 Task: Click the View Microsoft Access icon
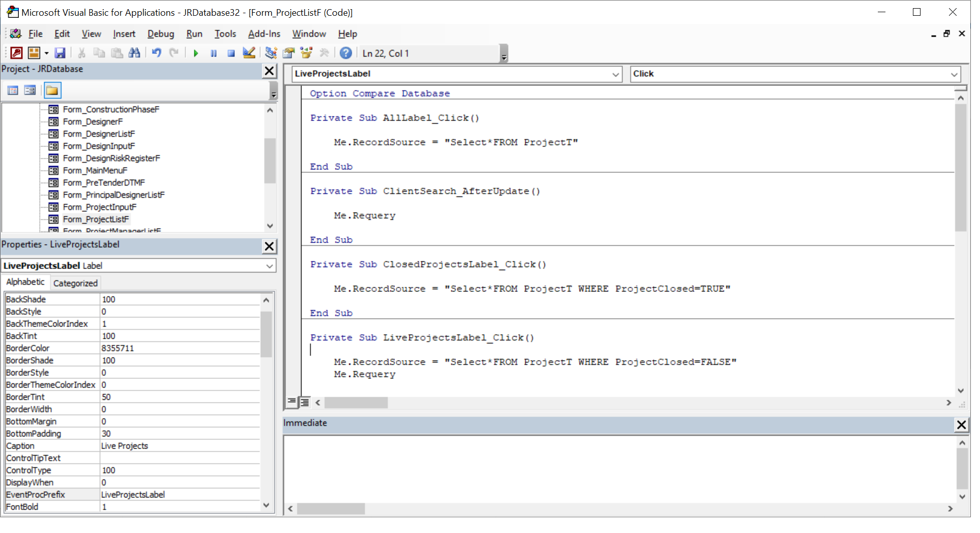[16, 53]
